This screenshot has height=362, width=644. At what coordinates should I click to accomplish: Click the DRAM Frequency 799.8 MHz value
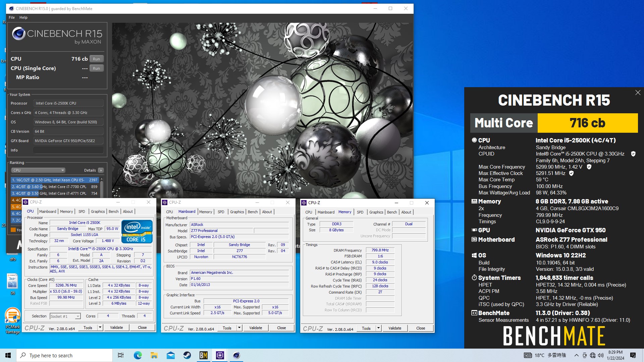[x=380, y=250]
